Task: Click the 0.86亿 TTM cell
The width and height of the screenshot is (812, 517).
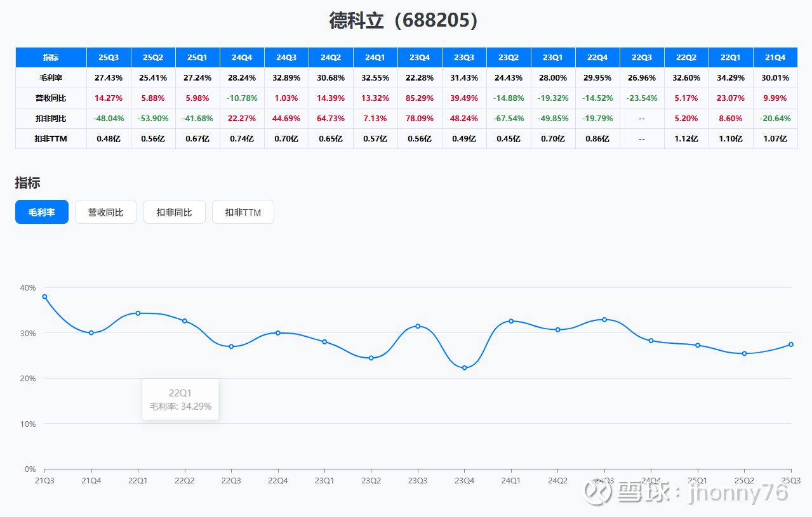Action: 597,139
